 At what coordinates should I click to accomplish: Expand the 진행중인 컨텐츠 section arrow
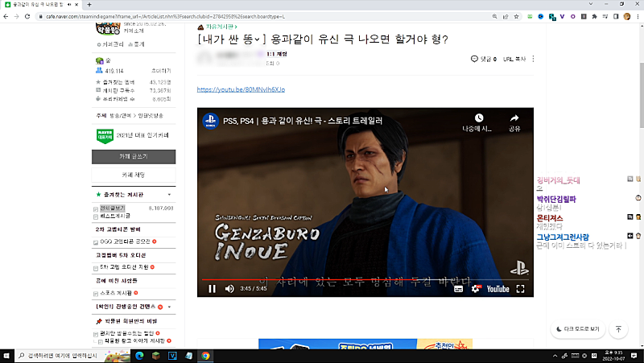pyautogui.click(x=170, y=307)
